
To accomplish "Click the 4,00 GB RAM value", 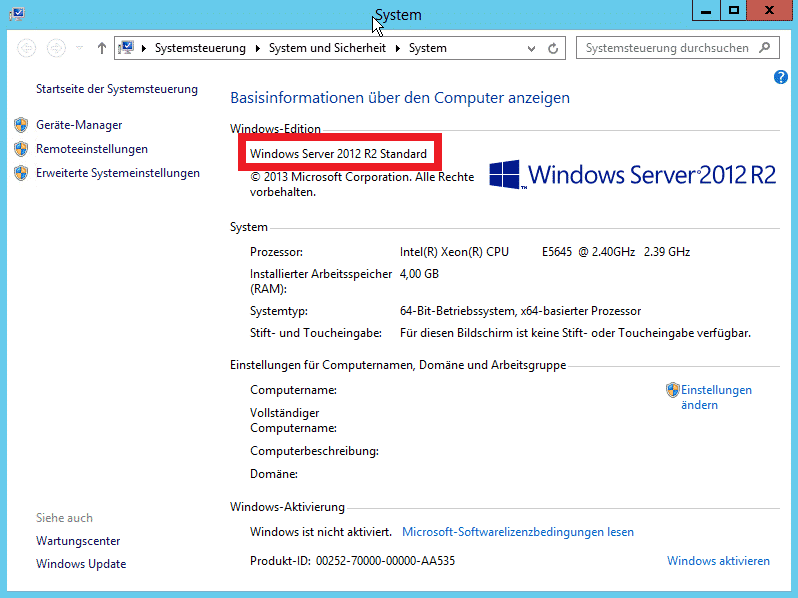I will [x=419, y=274].
